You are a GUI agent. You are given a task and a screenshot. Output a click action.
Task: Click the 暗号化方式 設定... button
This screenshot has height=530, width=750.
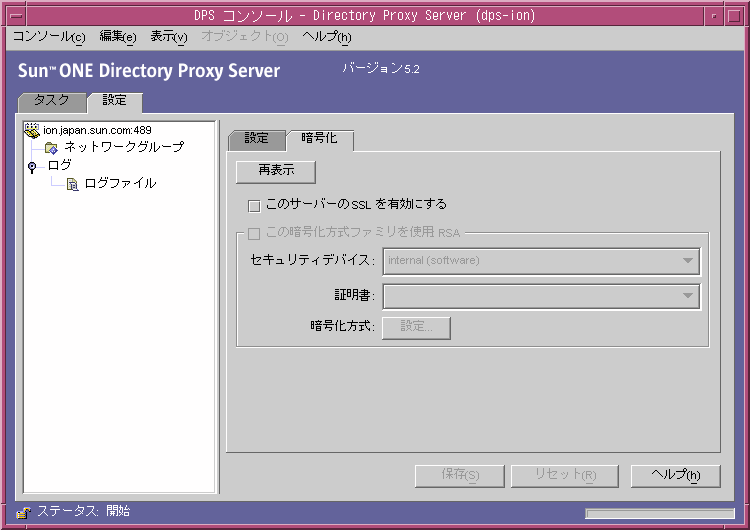coord(416,328)
